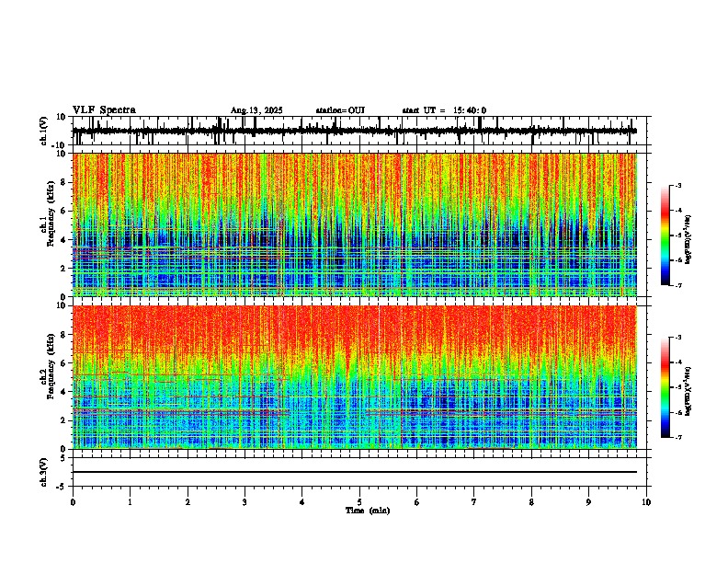Click the time axis tick label "5"
This screenshot has height=563, width=728.
point(359,502)
